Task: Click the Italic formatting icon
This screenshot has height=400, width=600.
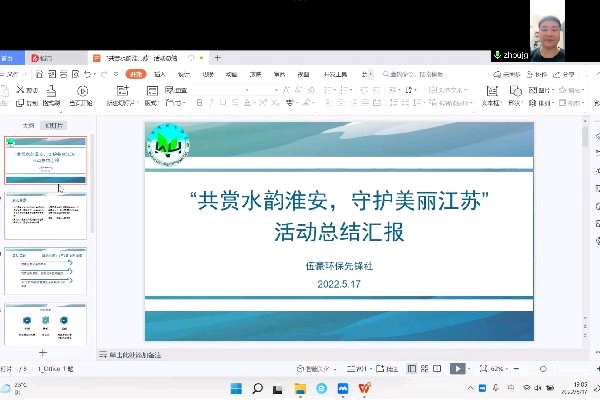Action: 212,103
